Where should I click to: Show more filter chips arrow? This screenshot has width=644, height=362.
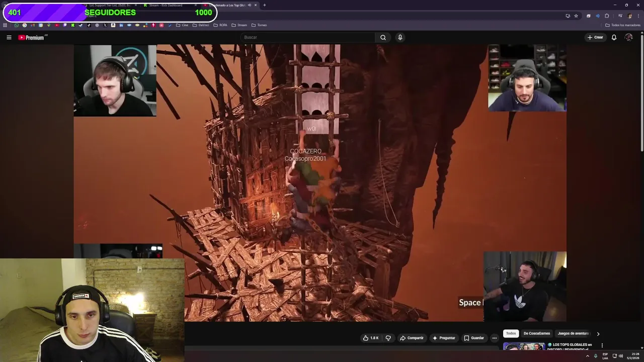598,333
